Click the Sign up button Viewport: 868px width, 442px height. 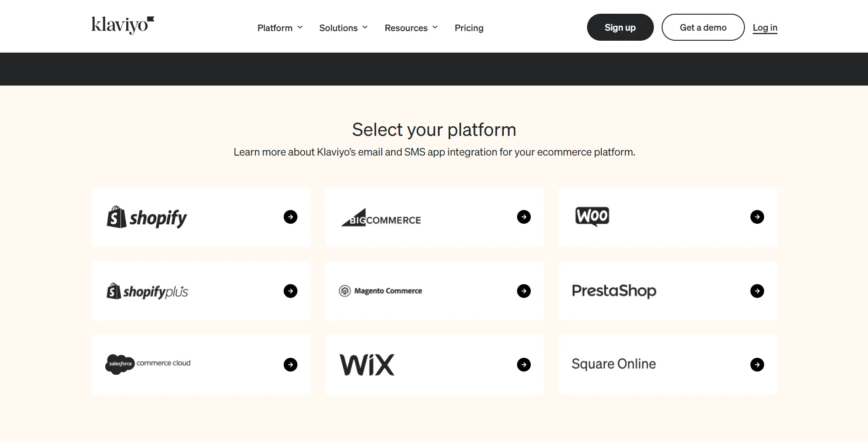point(620,27)
